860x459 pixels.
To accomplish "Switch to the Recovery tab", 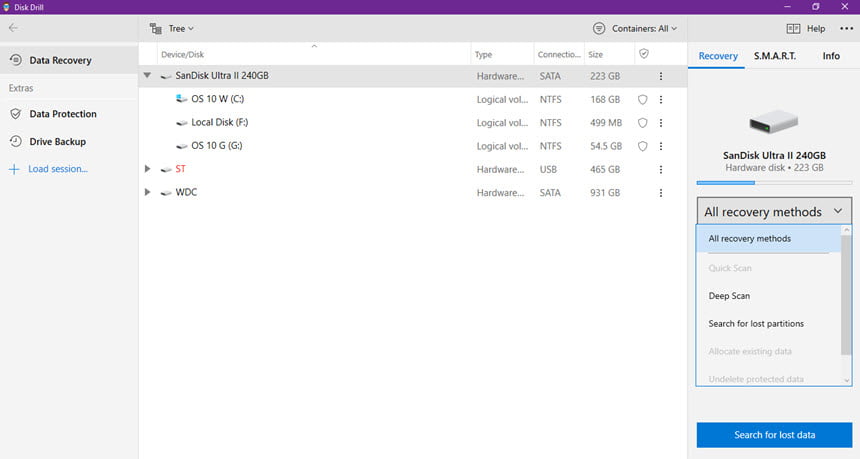I will (717, 56).
